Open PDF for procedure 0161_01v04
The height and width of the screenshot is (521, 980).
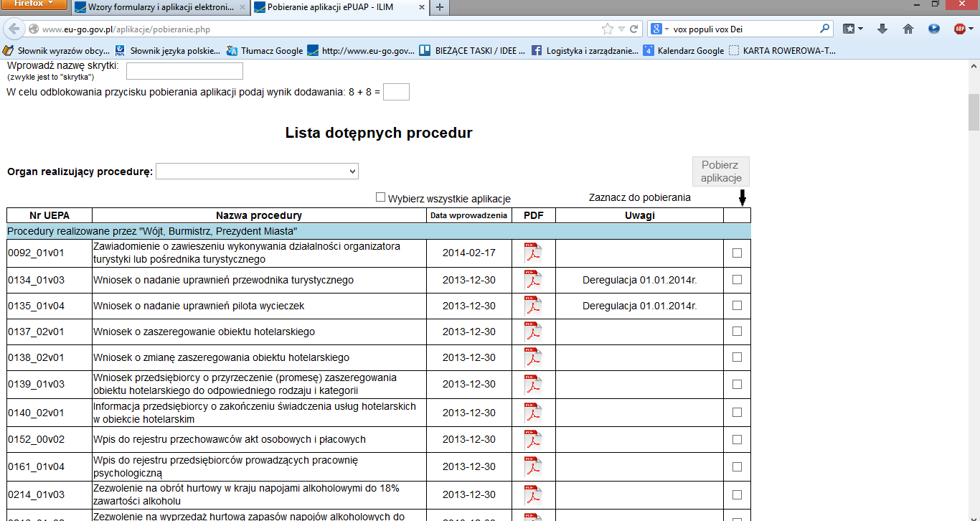pyautogui.click(x=533, y=467)
